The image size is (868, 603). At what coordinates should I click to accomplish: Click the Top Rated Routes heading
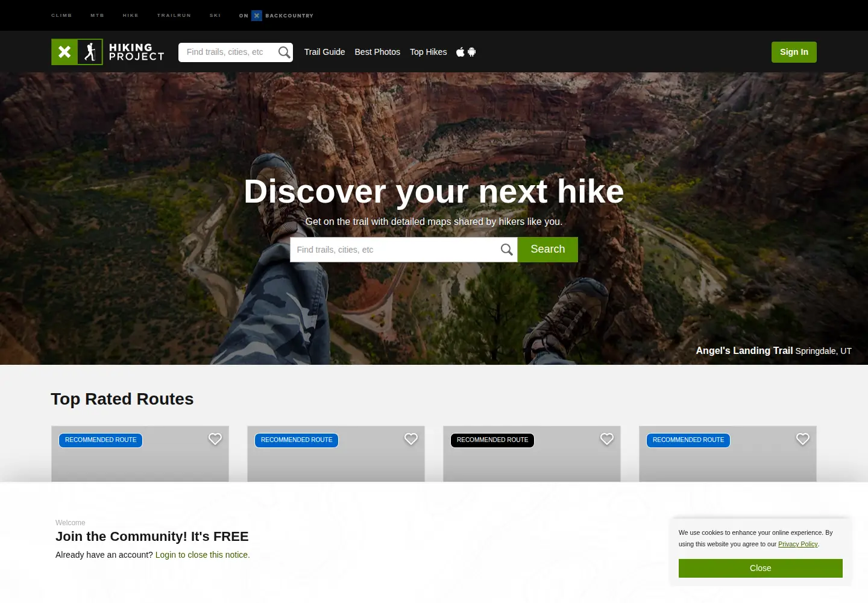(122, 399)
